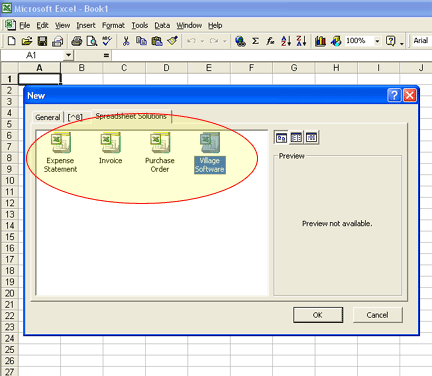432x376 pixels.
Task: Open the Zoom 100% dropdown
Action: click(377, 41)
